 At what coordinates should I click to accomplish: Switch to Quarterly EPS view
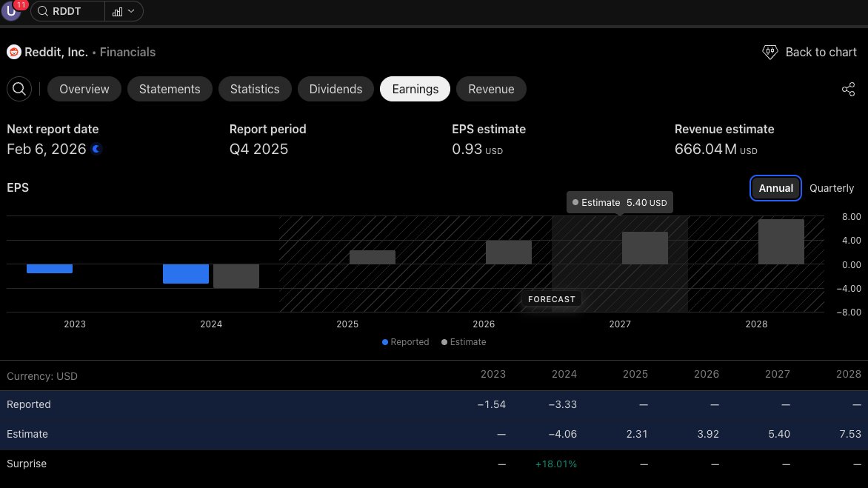[832, 188]
